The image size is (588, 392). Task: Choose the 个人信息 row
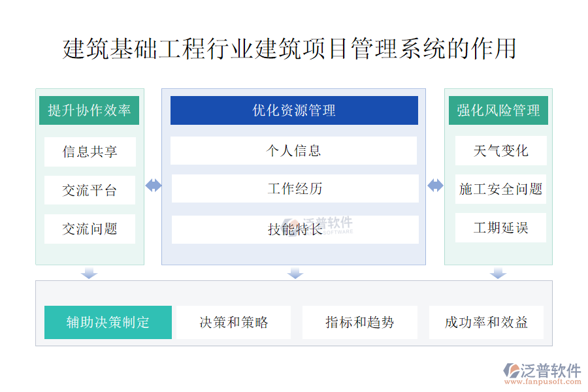(294, 150)
